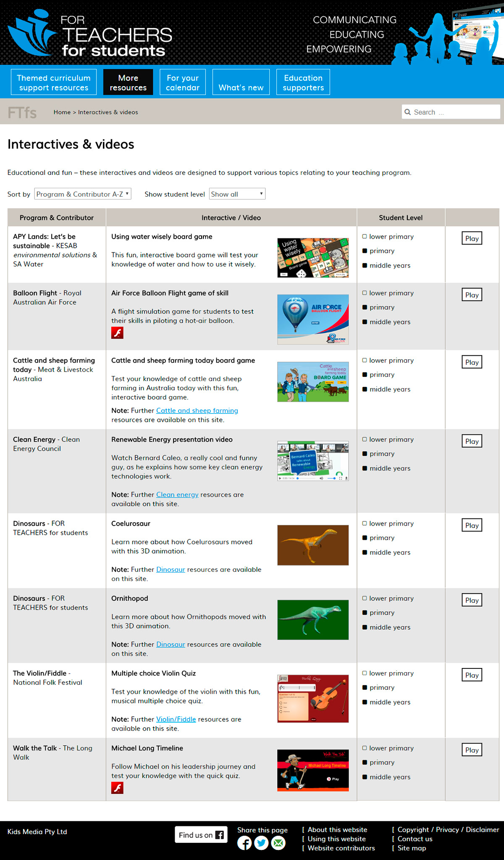
Task: Click the search magnifier icon
Action: [407, 112]
